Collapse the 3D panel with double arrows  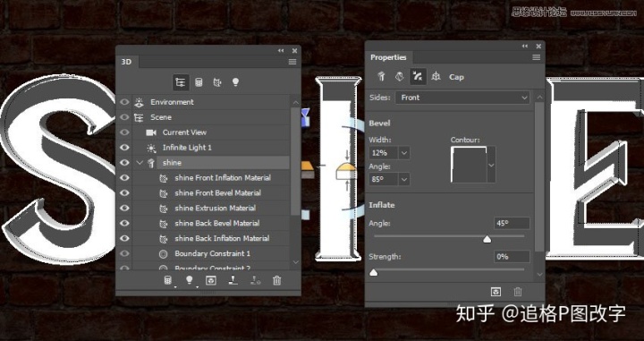pos(281,50)
